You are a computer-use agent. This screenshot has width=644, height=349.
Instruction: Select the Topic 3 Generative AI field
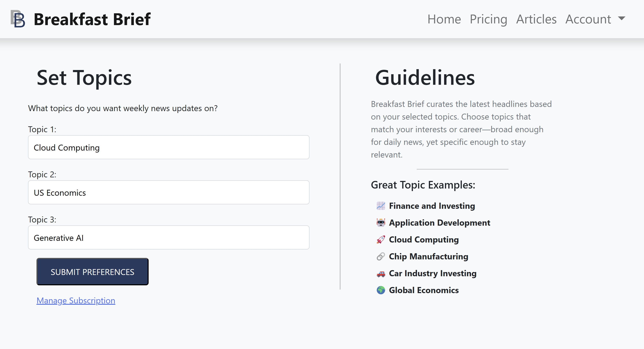[x=168, y=237]
